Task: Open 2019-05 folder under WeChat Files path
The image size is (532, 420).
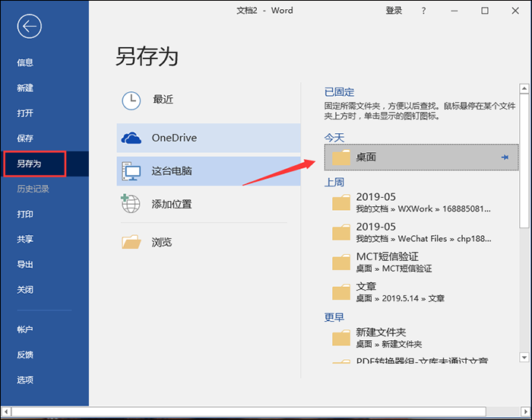Action: (421, 232)
